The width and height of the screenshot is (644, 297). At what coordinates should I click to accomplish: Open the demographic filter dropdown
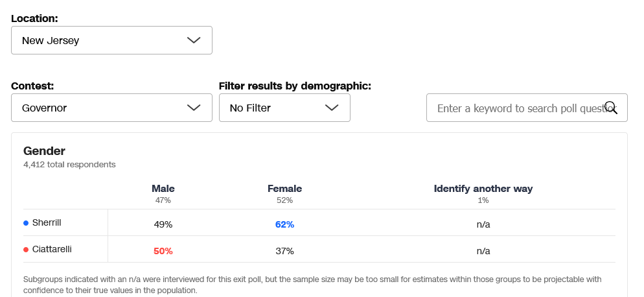tap(284, 108)
